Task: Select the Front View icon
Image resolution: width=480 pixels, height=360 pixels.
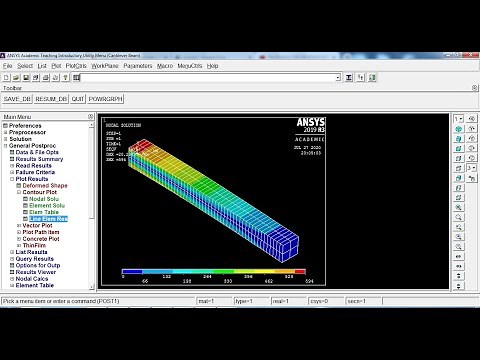Action: (x=459, y=148)
